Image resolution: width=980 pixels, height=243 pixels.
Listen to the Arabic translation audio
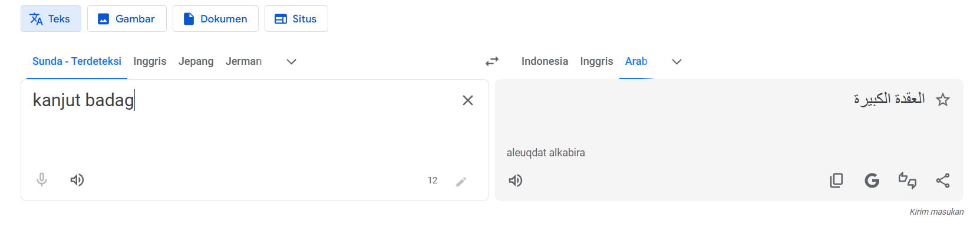(516, 180)
